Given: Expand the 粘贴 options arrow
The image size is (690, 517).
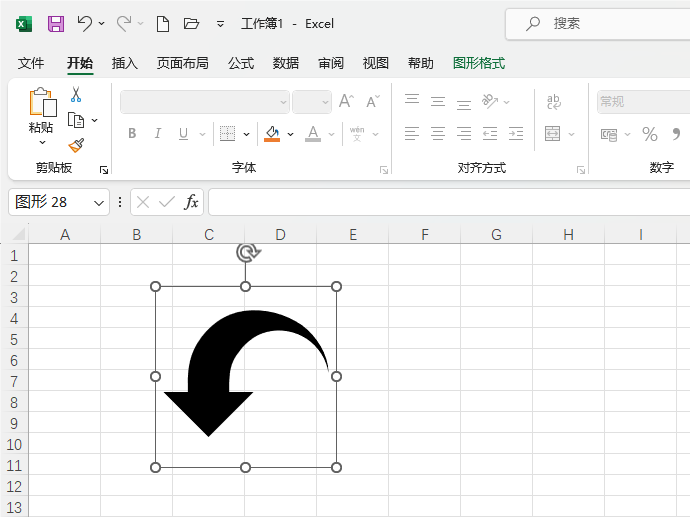Looking at the screenshot, I should (42, 142).
